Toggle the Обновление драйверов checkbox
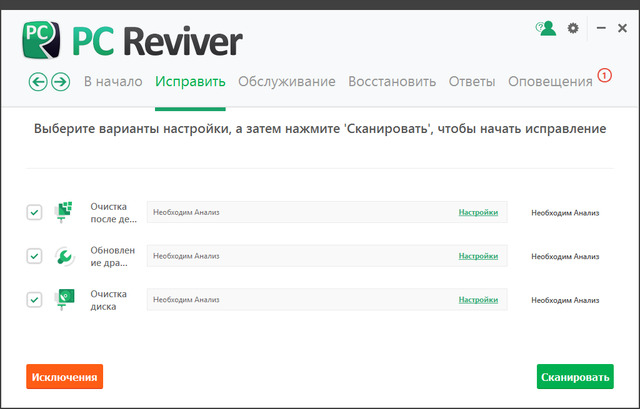Image resolution: width=640 pixels, height=409 pixels. [x=34, y=256]
